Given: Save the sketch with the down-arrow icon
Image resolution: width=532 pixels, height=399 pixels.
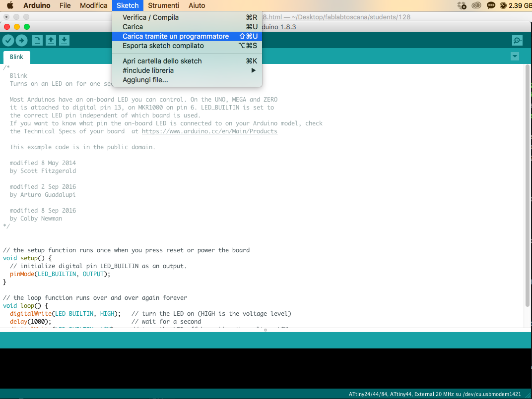Looking at the screenshot, I should coord(64,41).
